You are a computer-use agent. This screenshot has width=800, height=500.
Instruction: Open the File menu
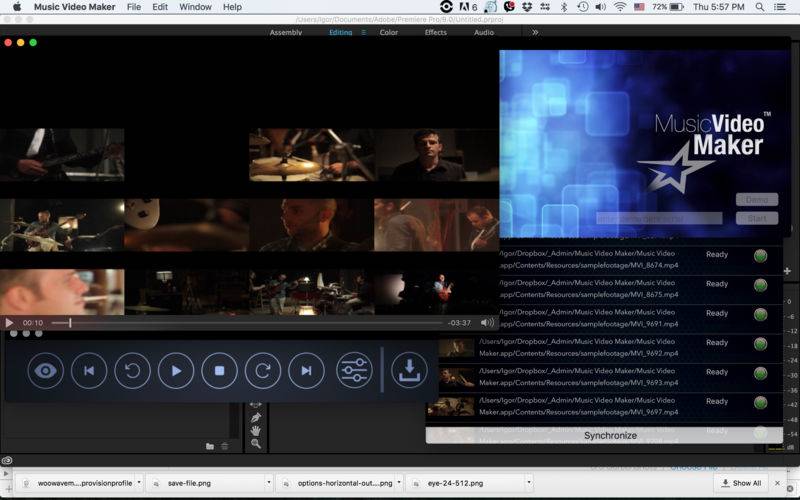pos(134,7)
